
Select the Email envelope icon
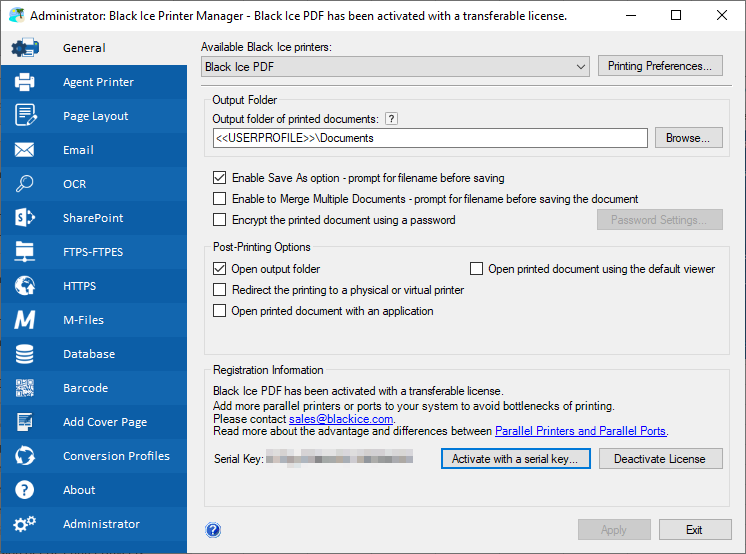click(25, 150)
